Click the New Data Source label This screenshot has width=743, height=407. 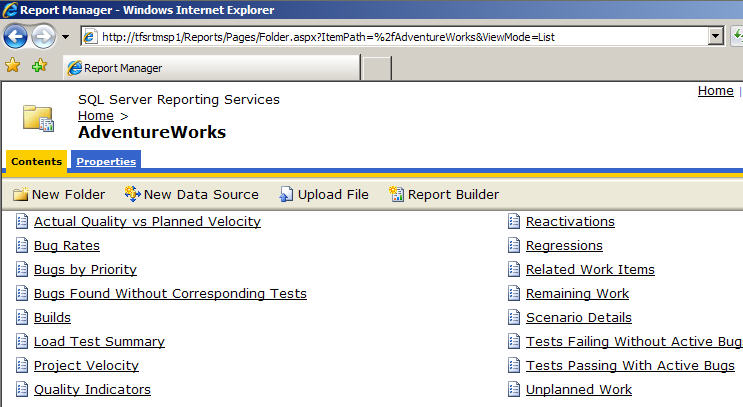[x=201, y=194]
